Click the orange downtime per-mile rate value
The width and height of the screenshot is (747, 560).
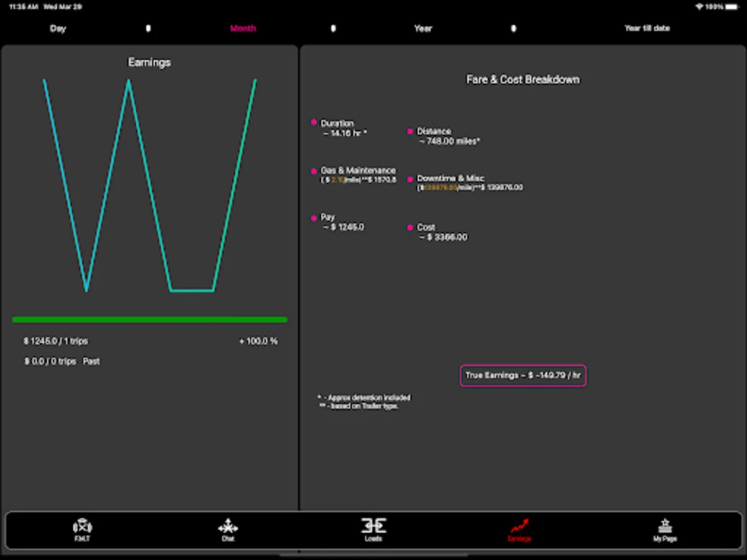440,187
